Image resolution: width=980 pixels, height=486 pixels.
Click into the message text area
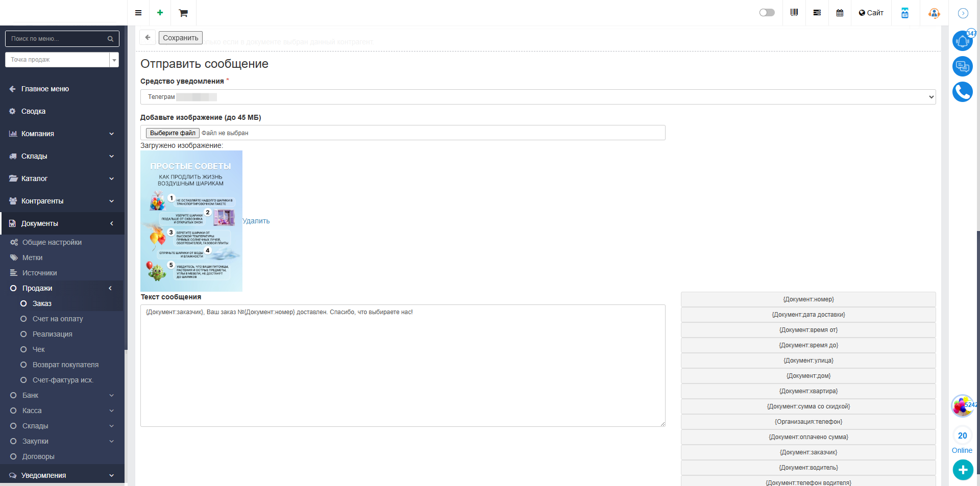403,365
